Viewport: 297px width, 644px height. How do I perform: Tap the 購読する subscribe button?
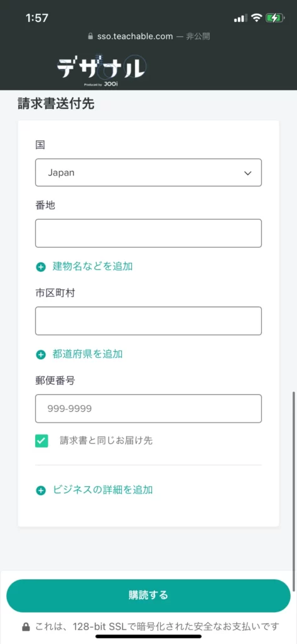pyautogui.click(x=148, y=596)
